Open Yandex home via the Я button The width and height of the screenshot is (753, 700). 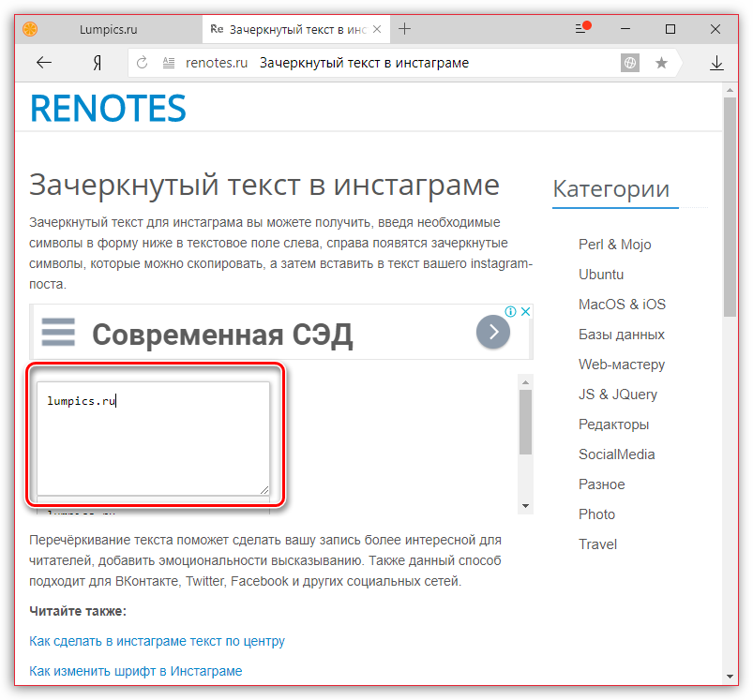point(97,63)
